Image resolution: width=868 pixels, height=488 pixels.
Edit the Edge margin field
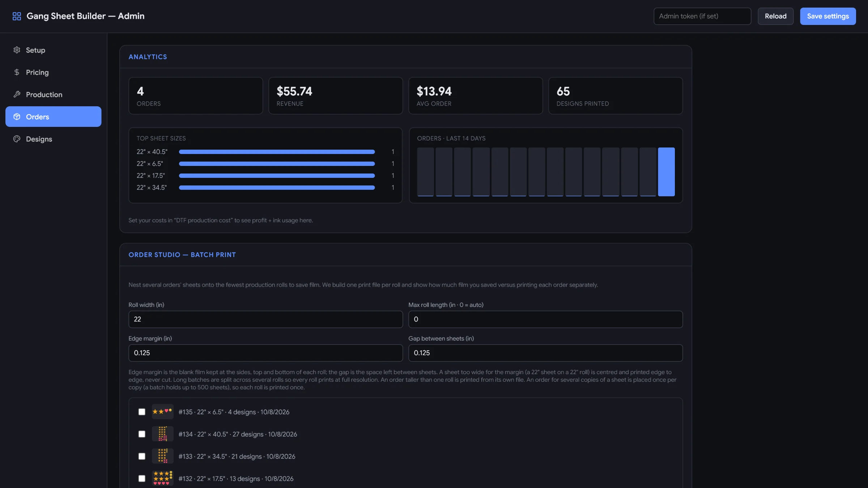265,353
